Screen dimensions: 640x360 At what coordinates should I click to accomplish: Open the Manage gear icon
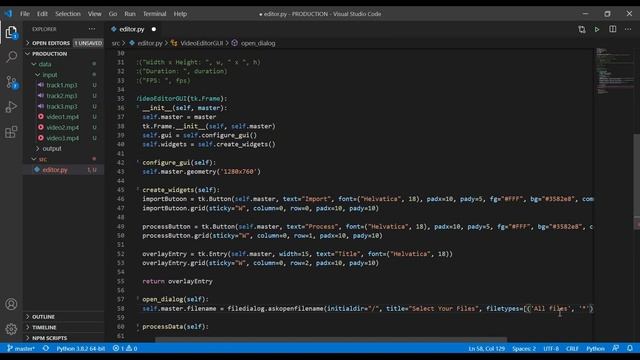point(11,329)
